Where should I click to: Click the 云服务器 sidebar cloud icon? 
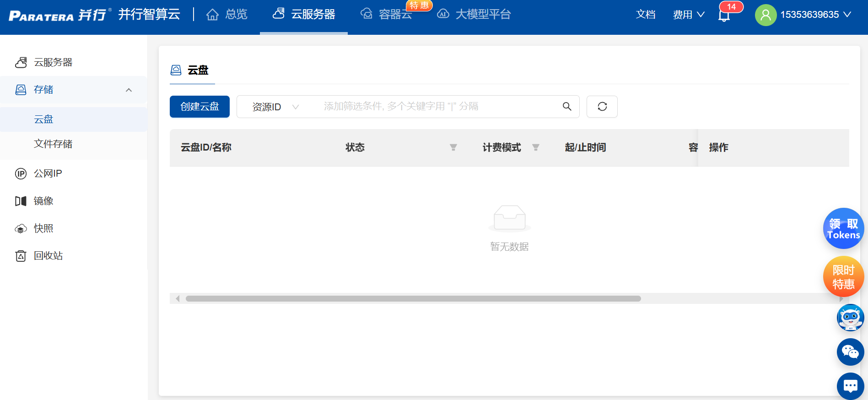[21, 62]
